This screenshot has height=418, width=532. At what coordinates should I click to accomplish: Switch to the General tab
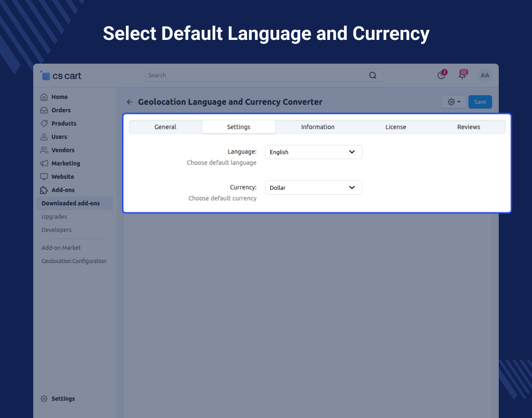pos(165,127)
